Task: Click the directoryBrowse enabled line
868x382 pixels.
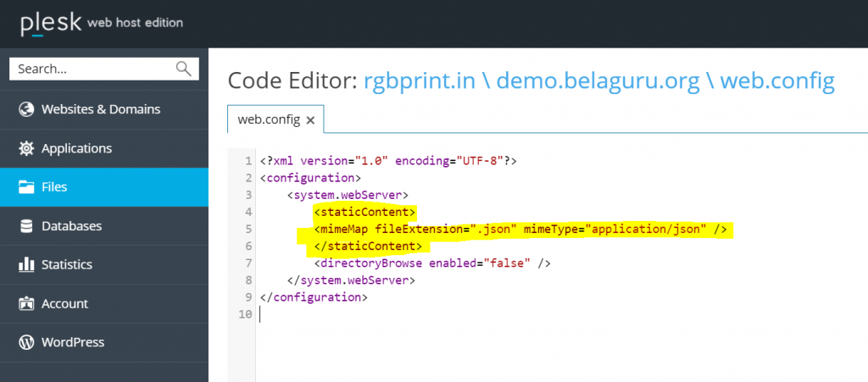Action: pyautogui.click(x=431, y=263)
